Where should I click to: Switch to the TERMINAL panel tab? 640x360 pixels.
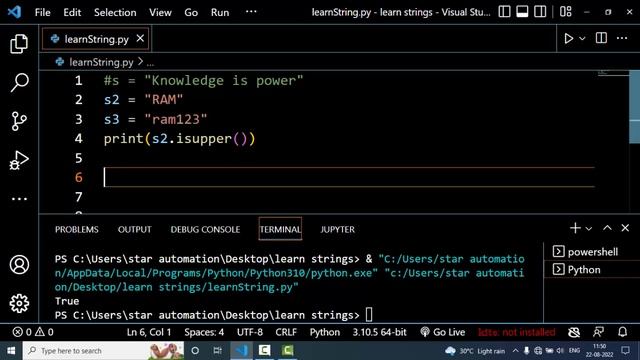click(280, 229)
